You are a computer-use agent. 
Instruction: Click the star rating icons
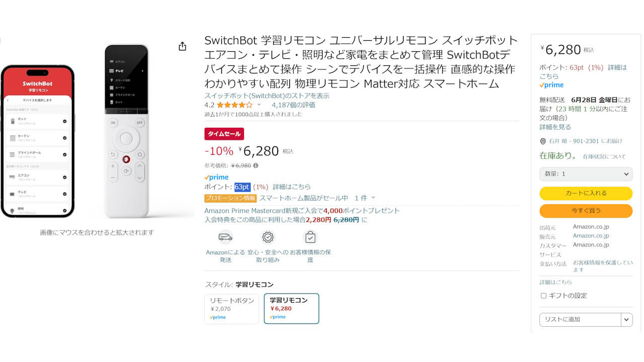[234, 105]
